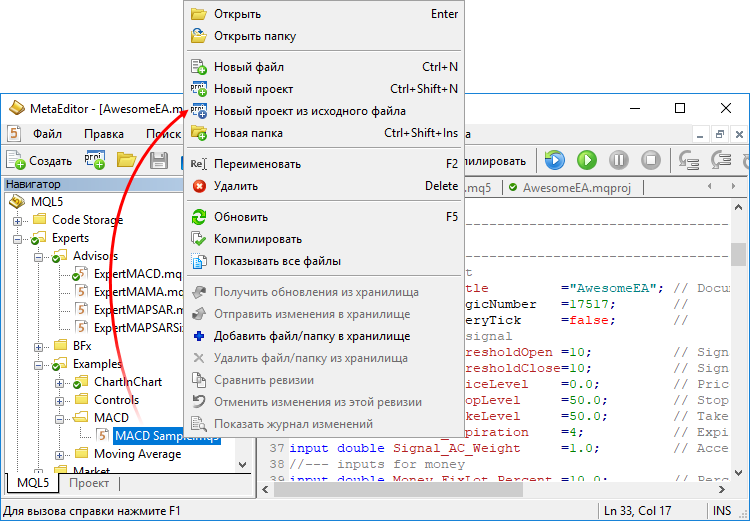Viewport: 750px width, 521px height.
Task: Toggle Показывать все файлы menu entry
Action: tap(324, 261)
